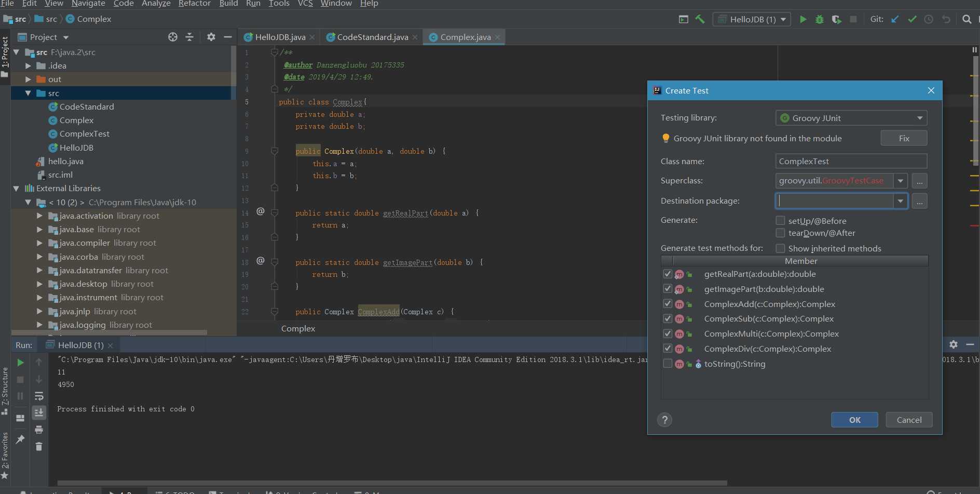Expand java.base library root
Screen dimensions: 980x494
click(x=40, y=229)
